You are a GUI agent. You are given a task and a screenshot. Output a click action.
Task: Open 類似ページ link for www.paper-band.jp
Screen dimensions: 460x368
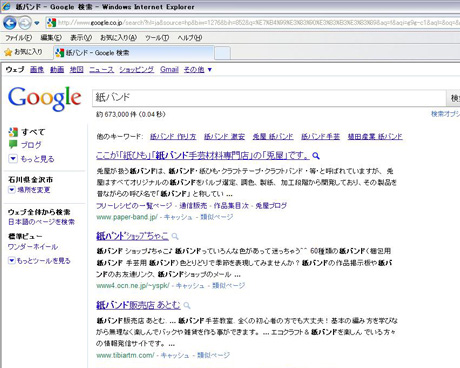(x=217, y=217)
